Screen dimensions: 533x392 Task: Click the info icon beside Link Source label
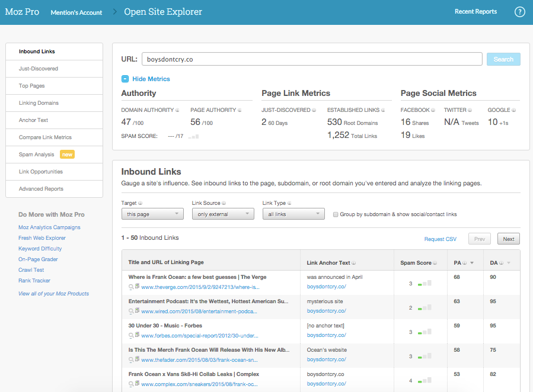pyautogui.click(x=224, y=203)
